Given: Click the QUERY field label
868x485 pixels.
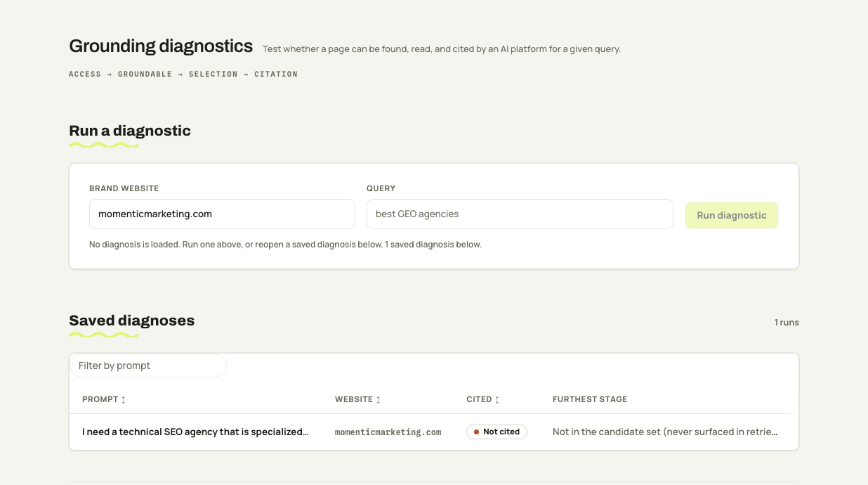Looking at the screenshot, I should [381, 188].
